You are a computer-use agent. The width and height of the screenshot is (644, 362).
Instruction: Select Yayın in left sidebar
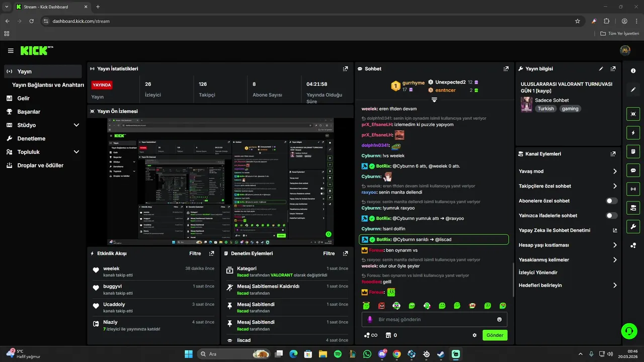(43, 71)
